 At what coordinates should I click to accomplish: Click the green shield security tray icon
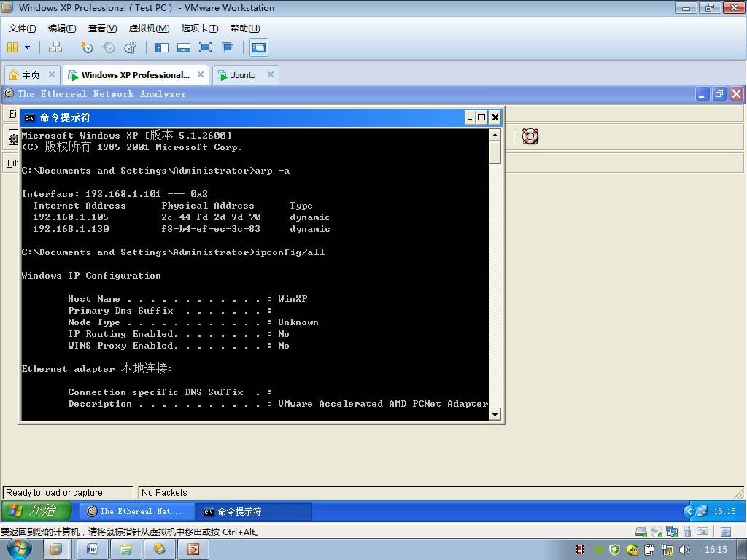[x=614, y=550]
